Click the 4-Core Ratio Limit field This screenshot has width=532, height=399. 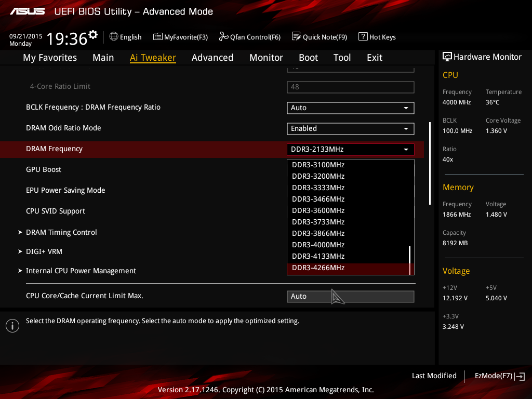click(x=351, y=87)
